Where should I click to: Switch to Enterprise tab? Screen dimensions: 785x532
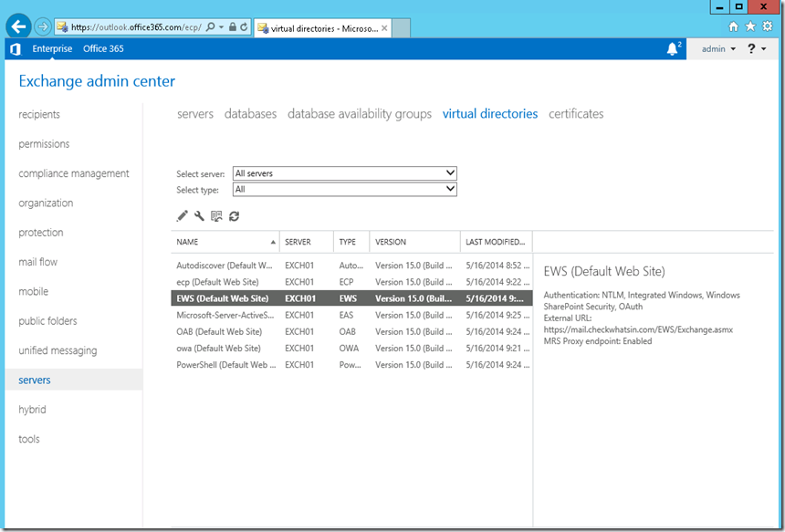pos(52,49)
